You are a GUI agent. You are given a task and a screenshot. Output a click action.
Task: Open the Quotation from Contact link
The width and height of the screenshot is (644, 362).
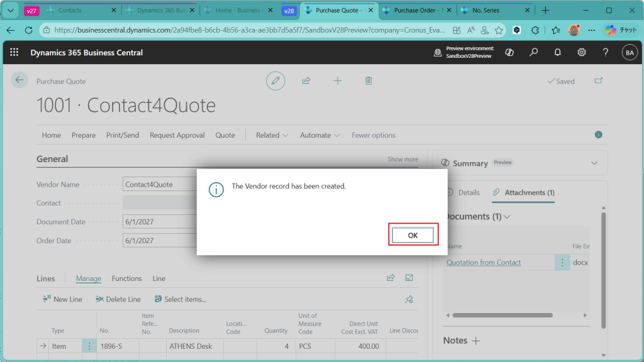point(483,263)
